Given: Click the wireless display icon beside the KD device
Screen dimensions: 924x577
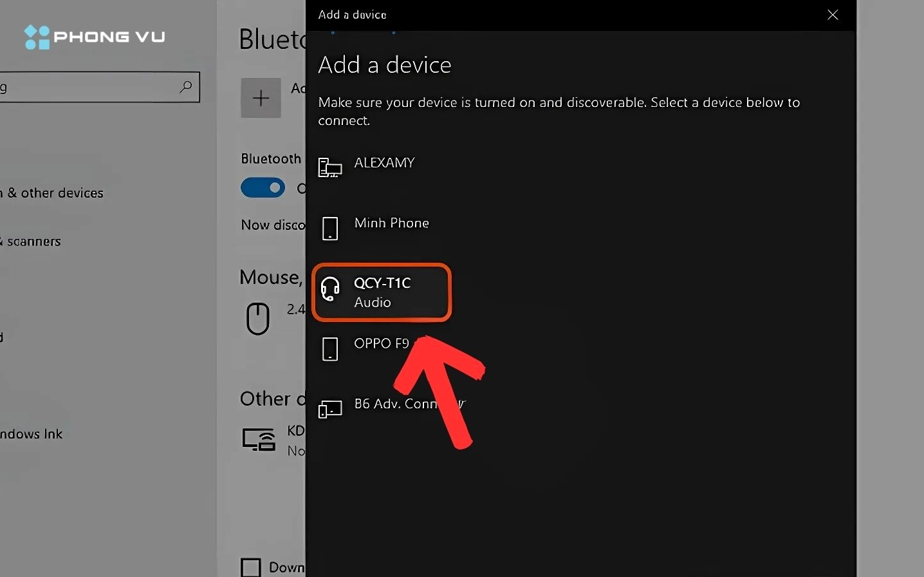Looking at the screenshot, I should (257, 439).
